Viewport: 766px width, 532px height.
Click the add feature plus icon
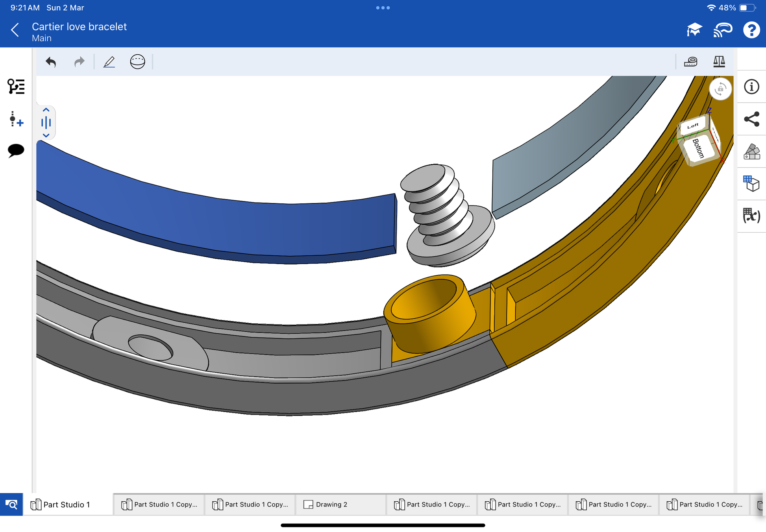pos(16,119)
